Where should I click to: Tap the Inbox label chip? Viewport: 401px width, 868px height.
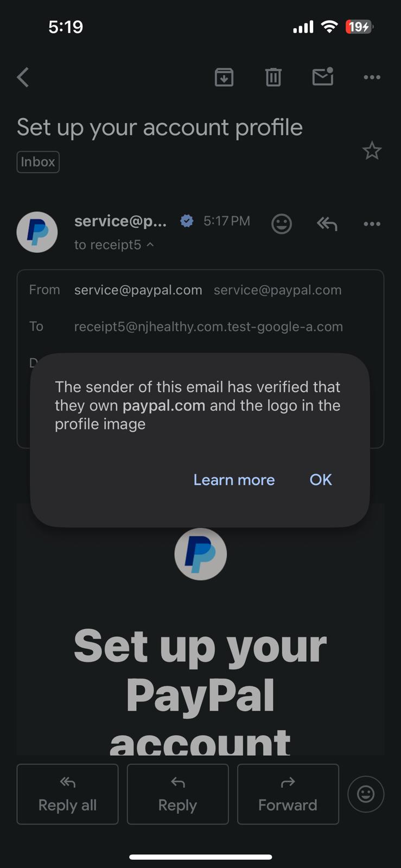click(x=38, y=162)
